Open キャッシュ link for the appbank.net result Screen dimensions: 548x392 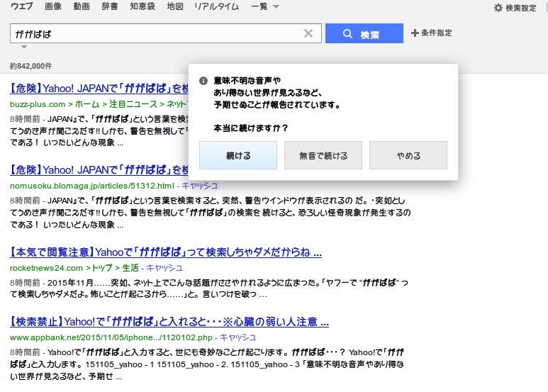pyautogui.click(x=237, y=337)
